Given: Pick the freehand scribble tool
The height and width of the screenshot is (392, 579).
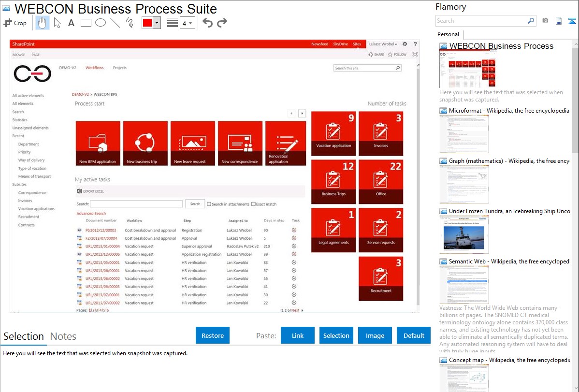Looking at the screenshot, I should (x=130, y=23).
